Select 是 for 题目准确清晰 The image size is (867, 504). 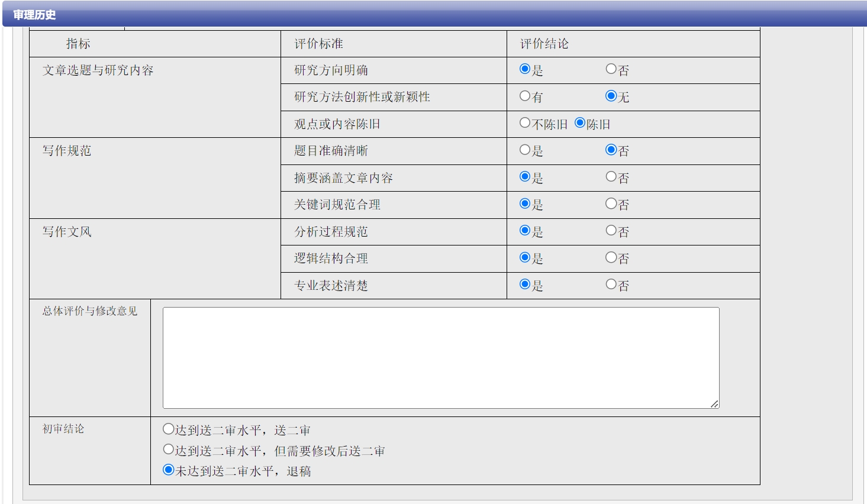tap(525, 150)
